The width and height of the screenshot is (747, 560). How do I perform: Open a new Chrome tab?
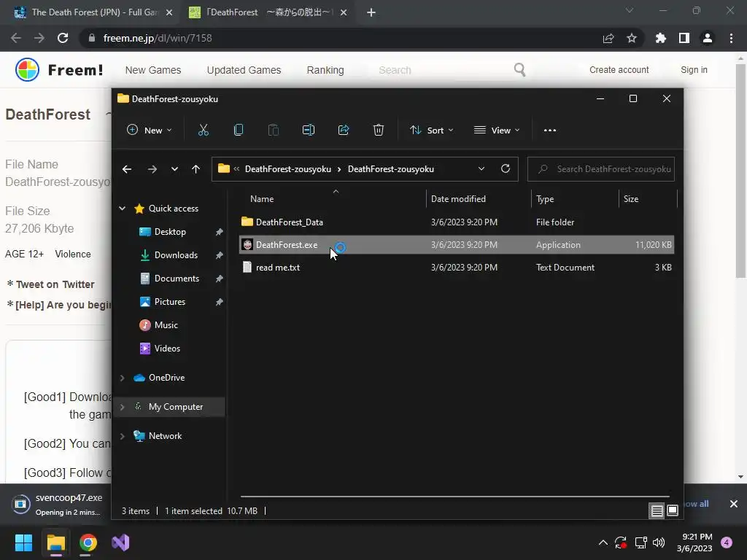pyautogui.click(x=371, y=12)
